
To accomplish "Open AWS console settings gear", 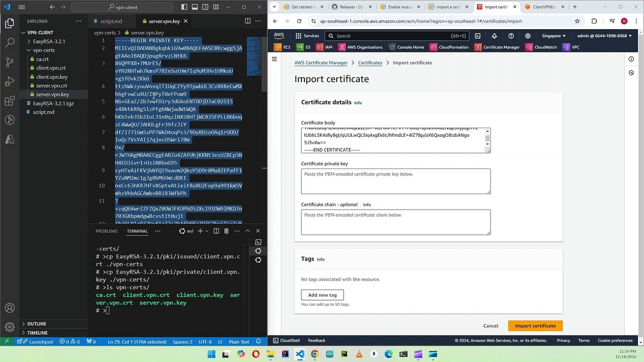I will click(x=528, y=36).
